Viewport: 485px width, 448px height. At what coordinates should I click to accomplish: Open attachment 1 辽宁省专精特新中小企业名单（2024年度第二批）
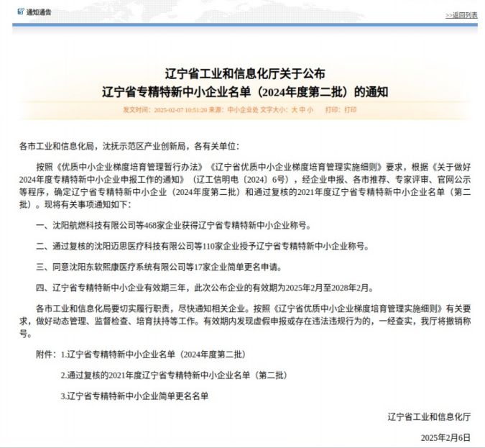point(153,355)
